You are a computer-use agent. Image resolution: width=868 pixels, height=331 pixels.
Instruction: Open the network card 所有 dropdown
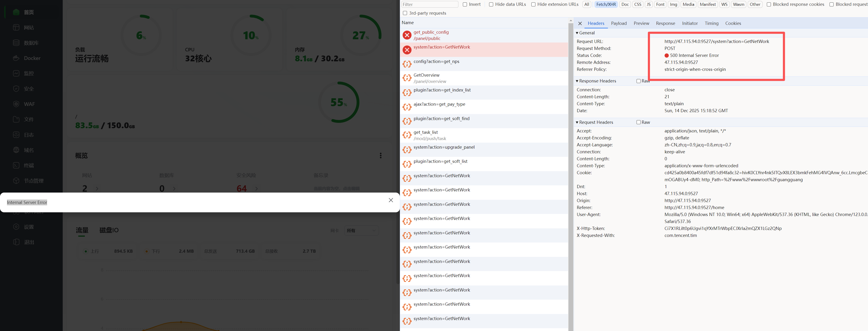coord(361,231)
